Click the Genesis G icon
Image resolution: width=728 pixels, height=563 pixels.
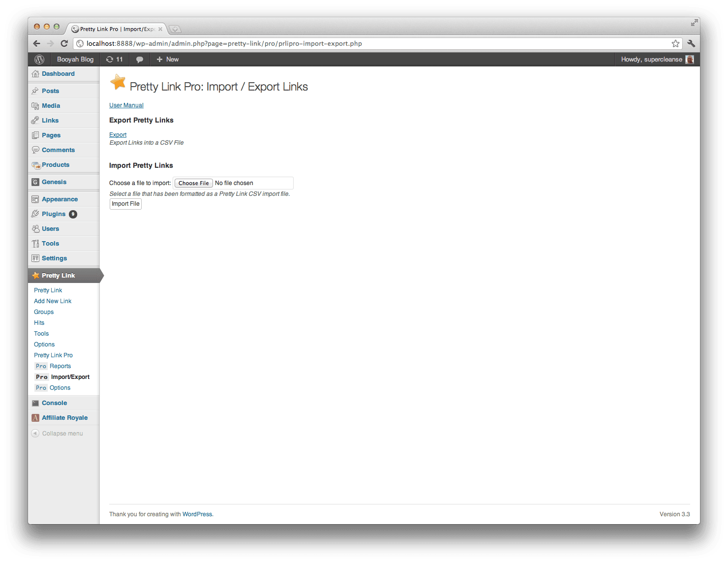[35, 182]
